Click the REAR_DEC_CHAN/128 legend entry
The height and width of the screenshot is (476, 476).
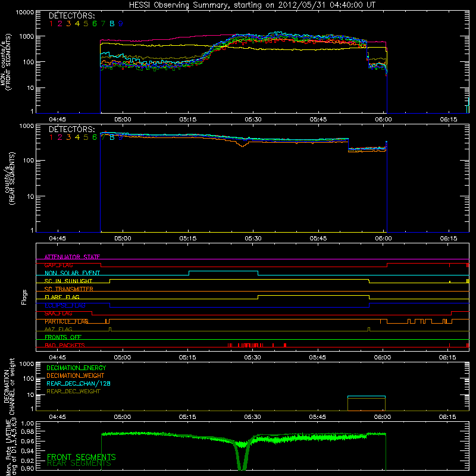pyautogui.click(x=79, y=383)
